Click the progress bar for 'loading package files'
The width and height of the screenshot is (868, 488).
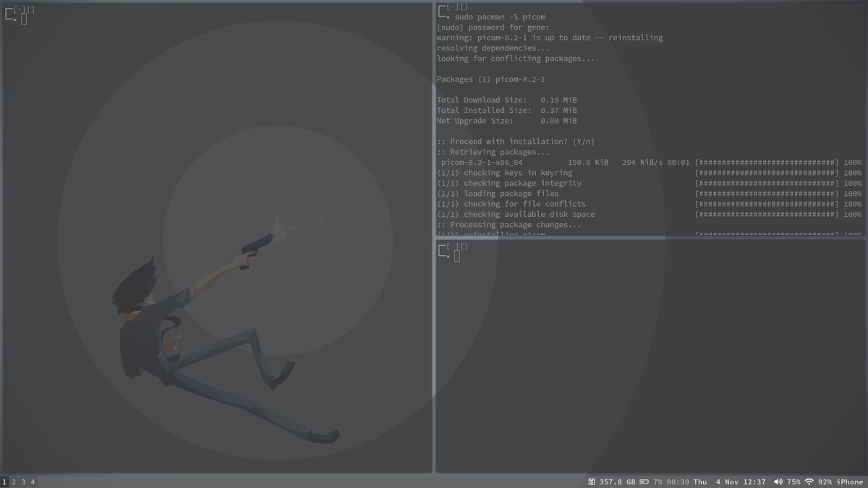click(767, 194)
